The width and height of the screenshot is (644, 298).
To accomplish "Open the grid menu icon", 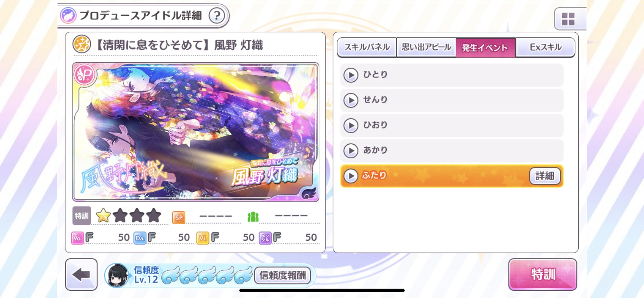I will click(x=568, y=19).
